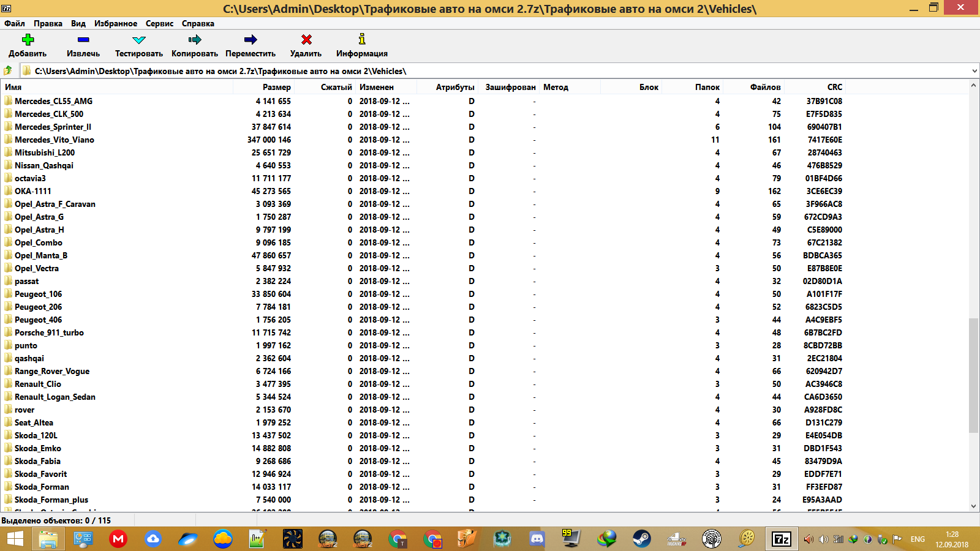This screenshot has width=980, height=551.
Task: Open the Файл menu
Action: click(15, 23)
